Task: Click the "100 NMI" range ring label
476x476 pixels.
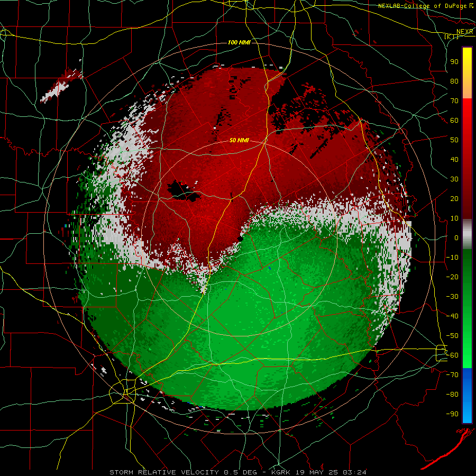Action: [239, 42]
